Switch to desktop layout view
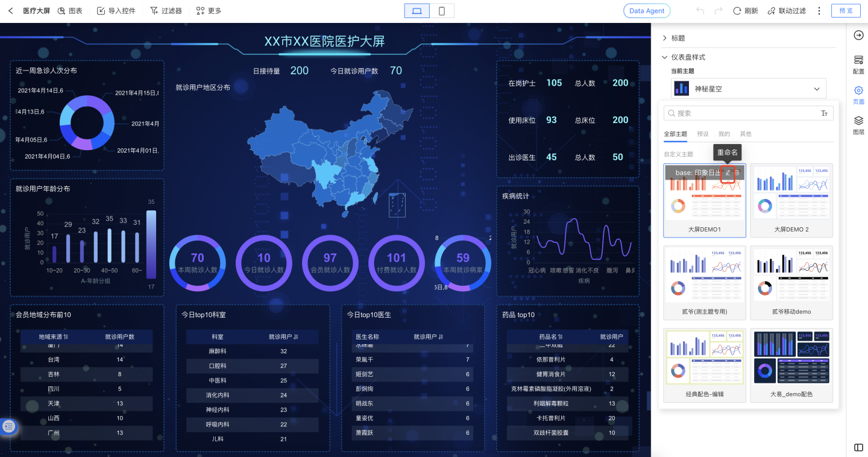Screen dimensions: 868x457 417,11
